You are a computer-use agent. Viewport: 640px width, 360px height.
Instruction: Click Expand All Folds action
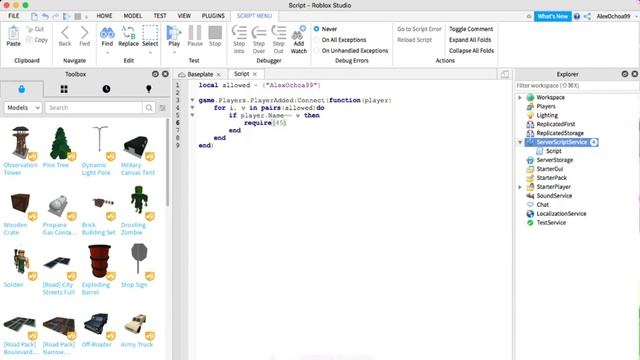pos(470,40)
